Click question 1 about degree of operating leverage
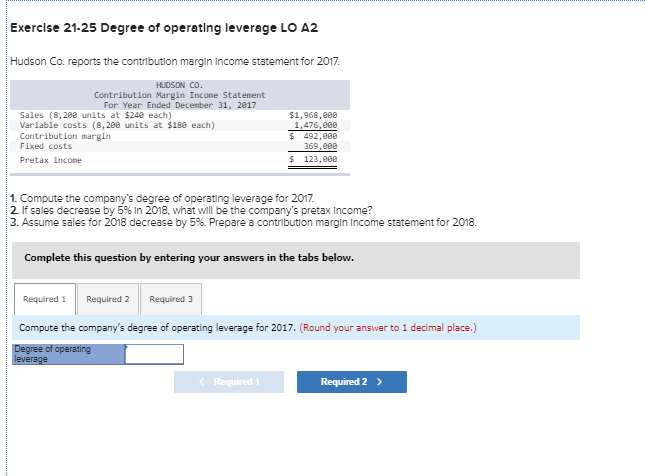 pos(162,198)
